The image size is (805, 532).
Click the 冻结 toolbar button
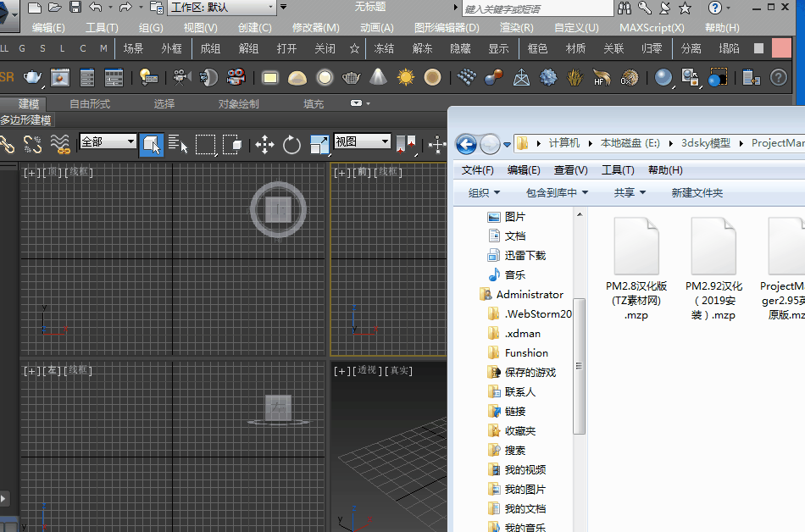(384, 48)
